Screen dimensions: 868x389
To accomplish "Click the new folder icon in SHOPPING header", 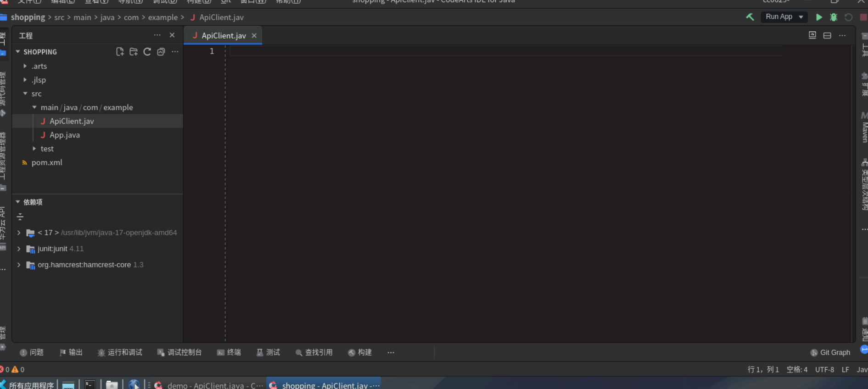I will [134, 52].
